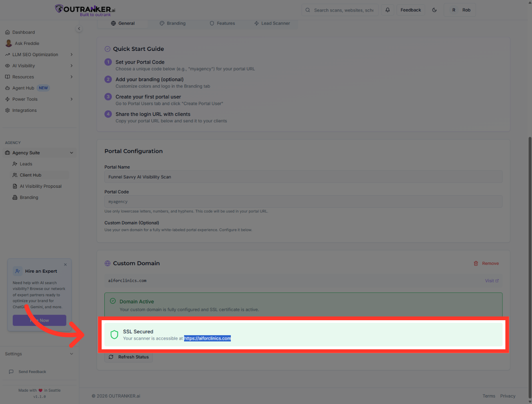Open Integrations in the sidebar
Viewport: 532px width, 404px height.
point(24,110)
